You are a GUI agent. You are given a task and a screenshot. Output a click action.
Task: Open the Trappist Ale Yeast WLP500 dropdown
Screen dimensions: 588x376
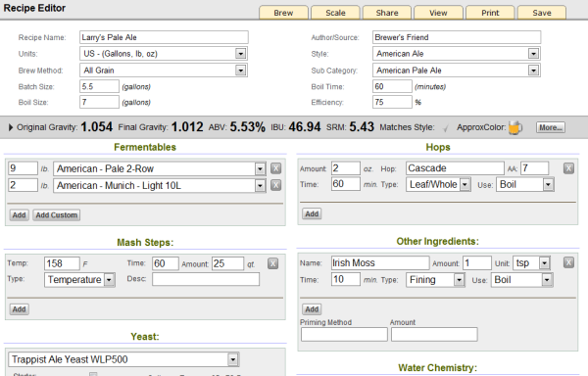(123, 359)
